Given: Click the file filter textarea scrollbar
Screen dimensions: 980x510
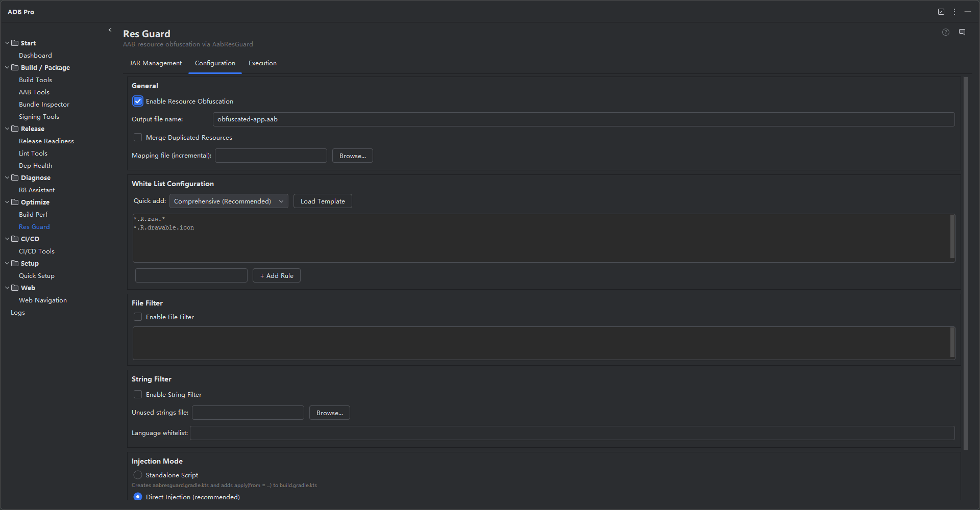Looking at the screenshot, I should coord(952,342).
